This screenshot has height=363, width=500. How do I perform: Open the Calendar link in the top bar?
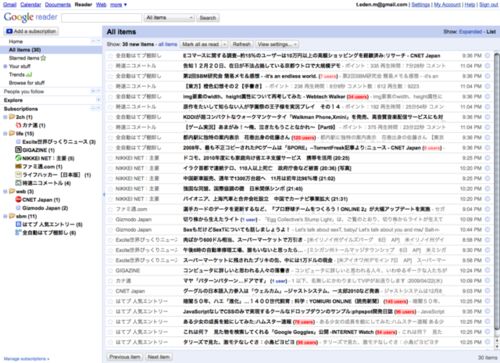30,5
